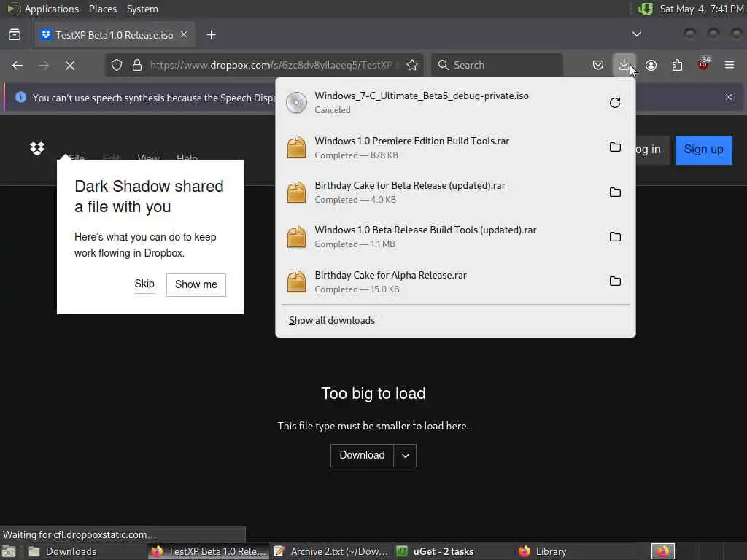Click the site padlock icon
This screenshot has height=560, width=747.
[x=137, y=65]
